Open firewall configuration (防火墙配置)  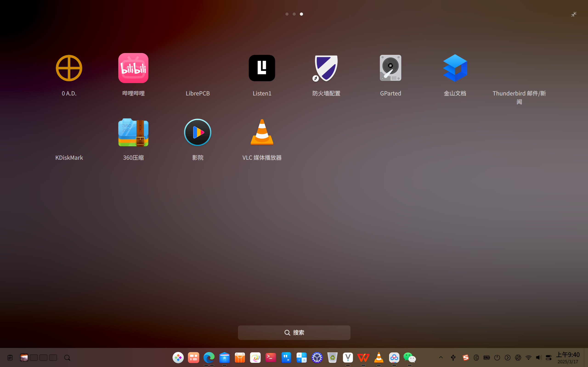point(326,68)
